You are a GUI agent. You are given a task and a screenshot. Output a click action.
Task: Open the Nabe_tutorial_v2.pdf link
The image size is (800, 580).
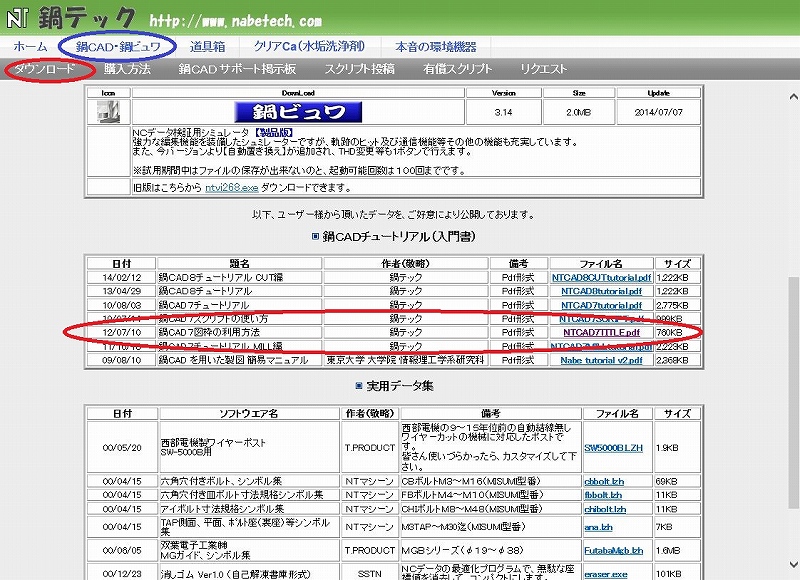pyautogui.click(x=602, y=360)
